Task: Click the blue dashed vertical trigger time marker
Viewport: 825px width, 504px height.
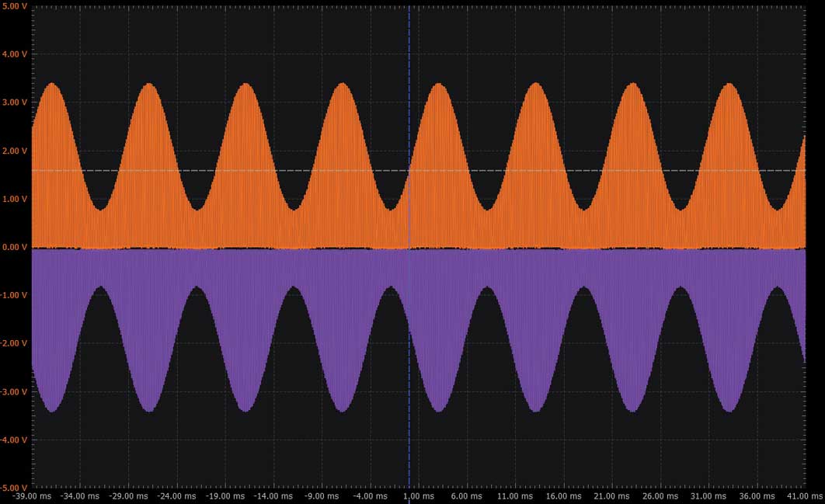Action: click(409, 247)
